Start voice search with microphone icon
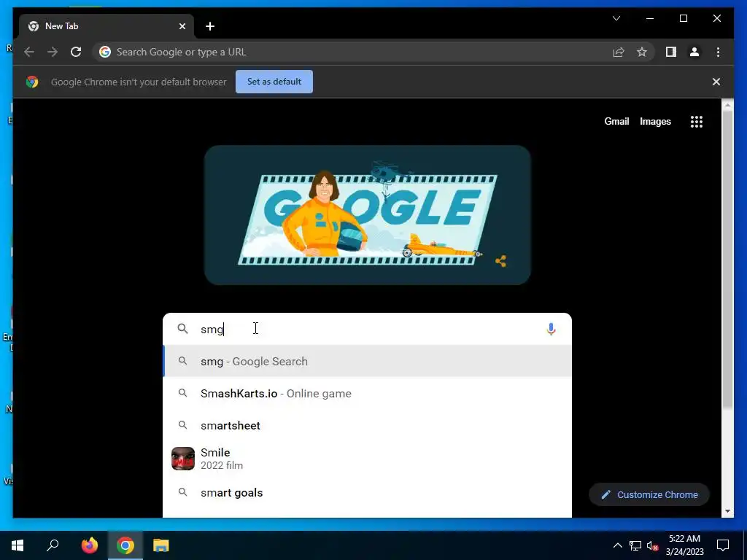Image resolution: width=747 pixels, height=560 pixels. click(551, 329)
